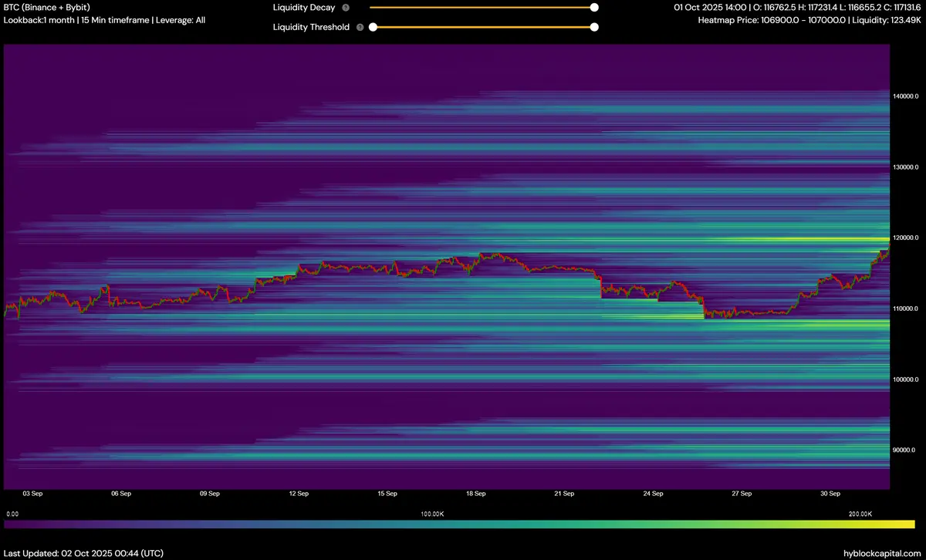Image resolution: width=926 pixels, height=560 pixels.
Task: Click the middle of the Liquidity Decay track
Action: (482, 8)
